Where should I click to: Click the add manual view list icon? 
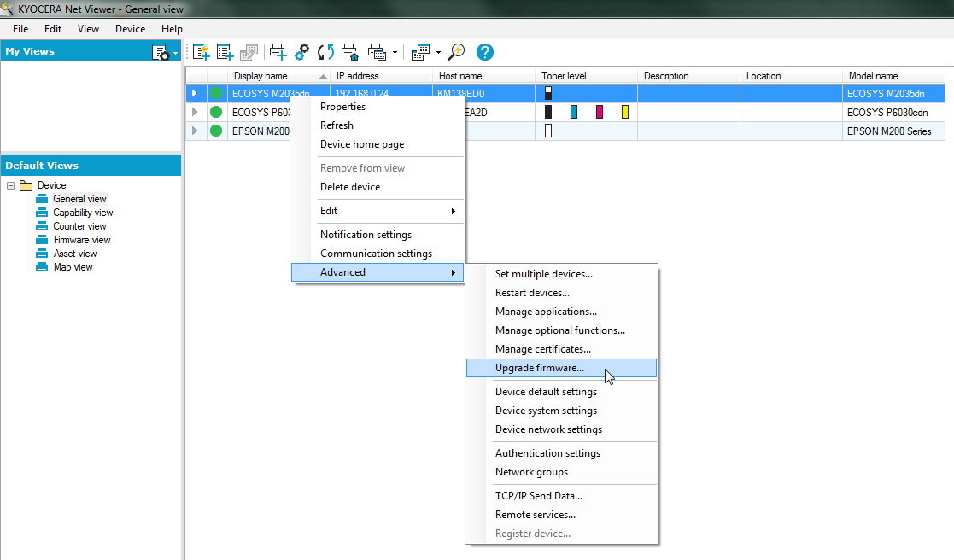[x=225, y=52]
